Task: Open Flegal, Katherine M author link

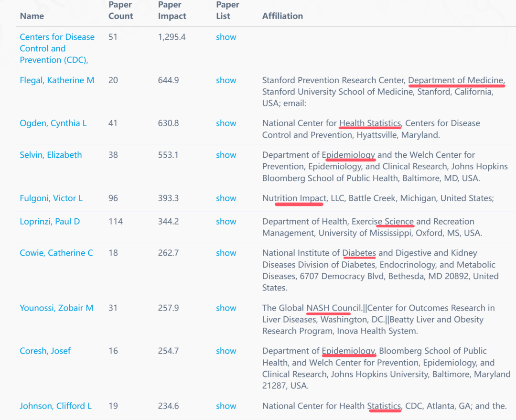Action: click(57, 80)
